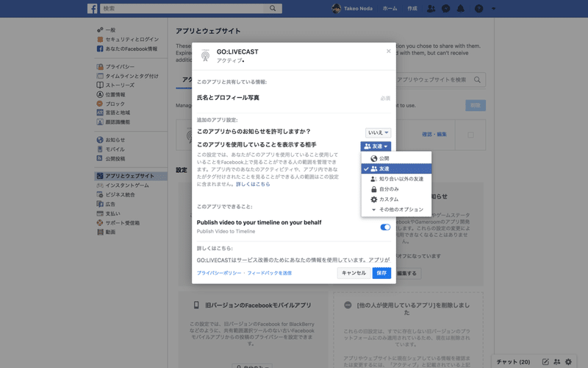
Task: Toggle Publish video to your timeline switch
Action: 385,227
